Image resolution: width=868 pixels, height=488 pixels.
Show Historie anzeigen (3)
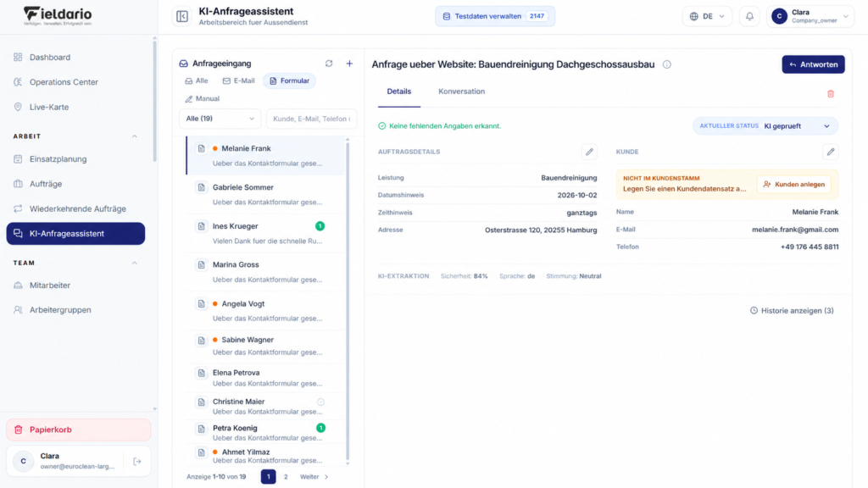coord(792,311)
